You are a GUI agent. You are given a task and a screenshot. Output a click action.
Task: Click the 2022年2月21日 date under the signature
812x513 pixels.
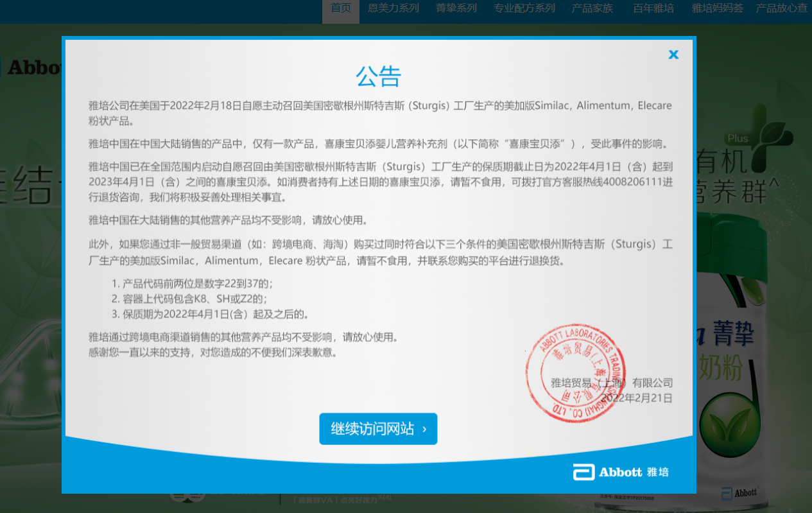coord(637,398)
